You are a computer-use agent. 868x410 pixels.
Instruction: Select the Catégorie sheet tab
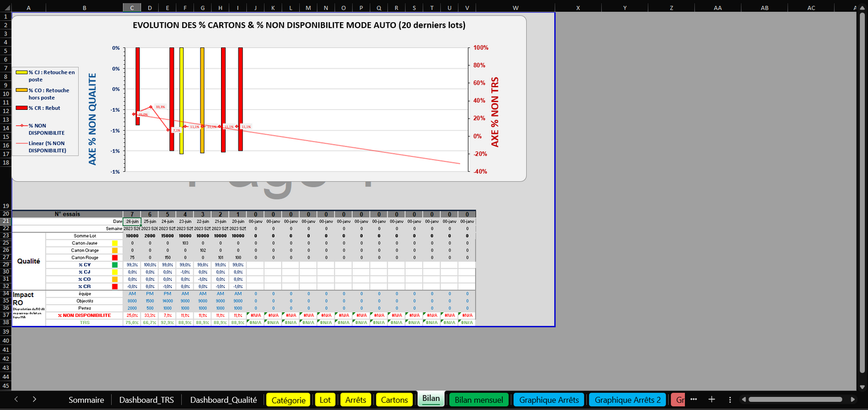(288, 400)
